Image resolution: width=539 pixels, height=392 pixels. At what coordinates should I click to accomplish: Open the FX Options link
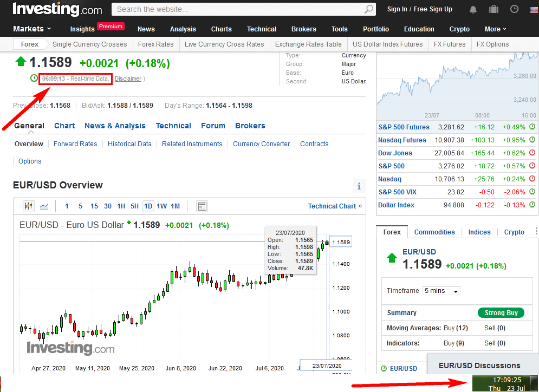click(492, 44)
